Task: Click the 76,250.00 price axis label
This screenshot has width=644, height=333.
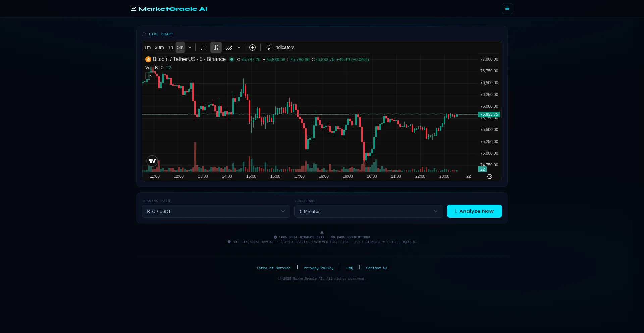Action: (489, 95)
